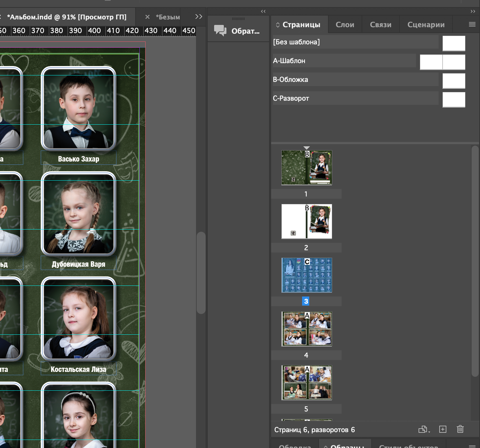This screenshot has height=448, width=480.
Task: Close the *Безым document tab
Action: [x=147, y=17]
